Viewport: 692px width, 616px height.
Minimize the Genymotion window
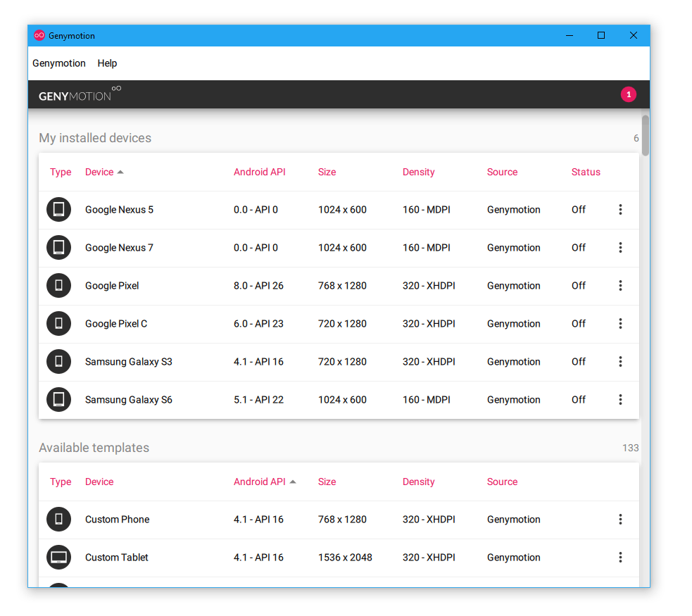570,35
